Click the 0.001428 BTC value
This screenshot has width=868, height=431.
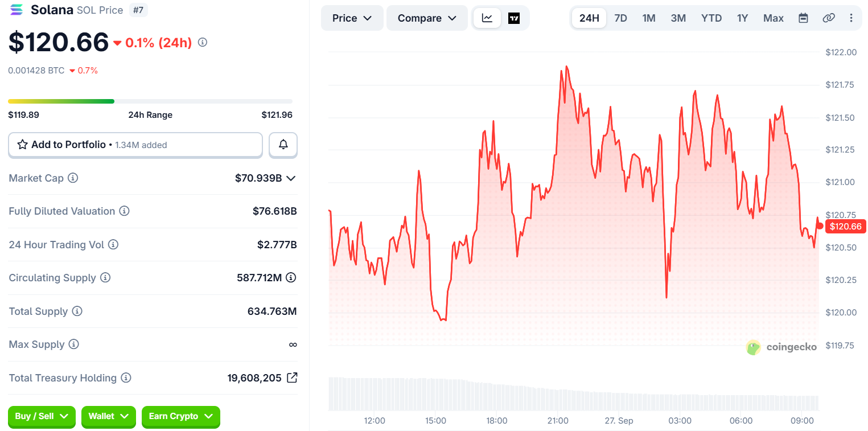pos(36,71)
